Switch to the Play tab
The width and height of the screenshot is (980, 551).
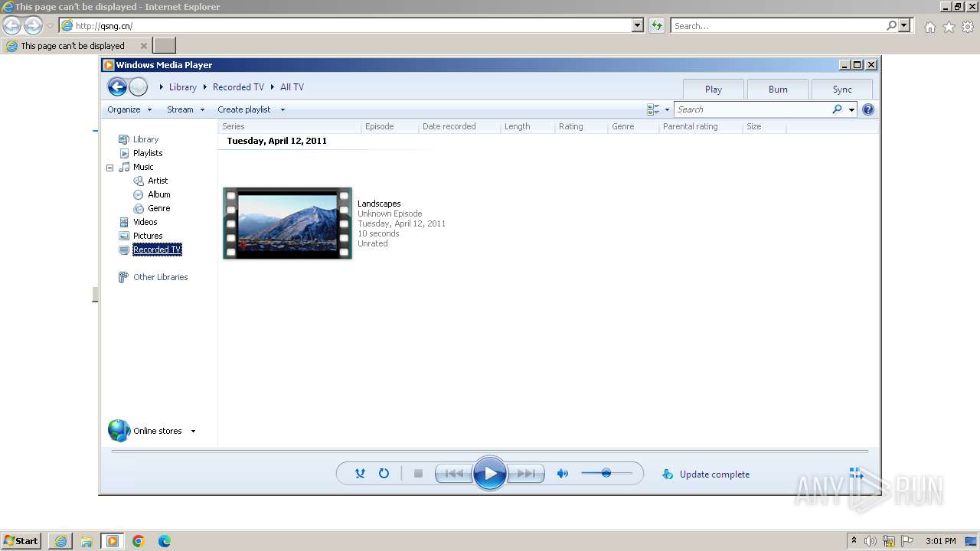(x=714, y=89)
